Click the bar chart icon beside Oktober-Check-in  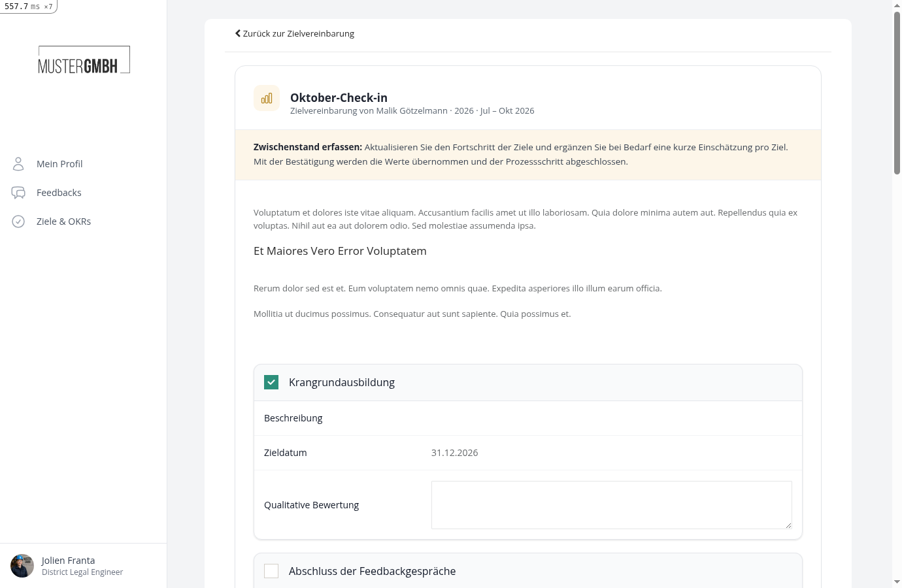(267, 98)
